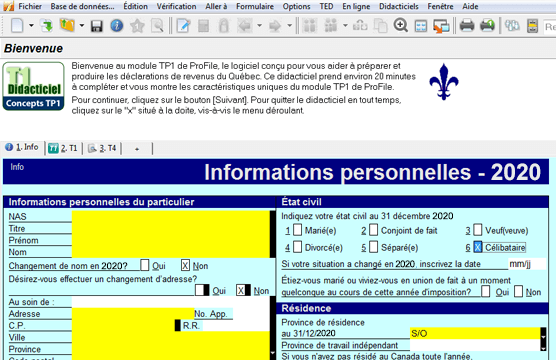Click the open folder icon in toolbar
The image size is (556, 360).
[67, 26]
